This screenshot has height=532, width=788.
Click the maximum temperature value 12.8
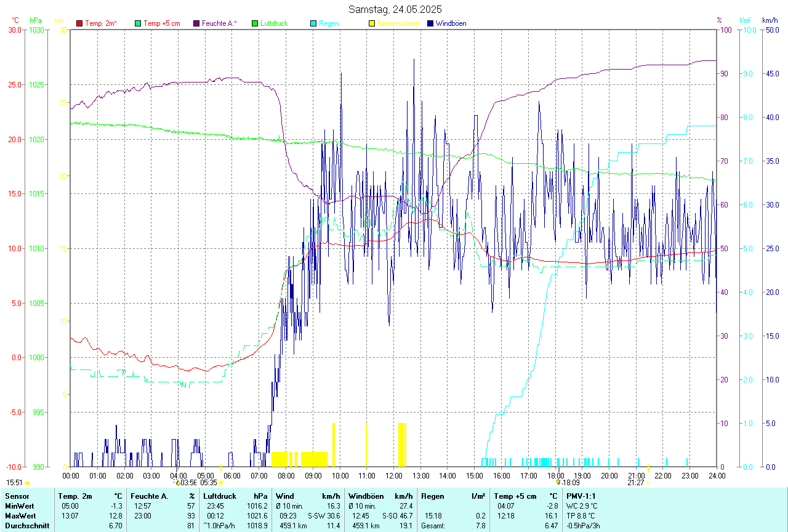tap(116, 516)
